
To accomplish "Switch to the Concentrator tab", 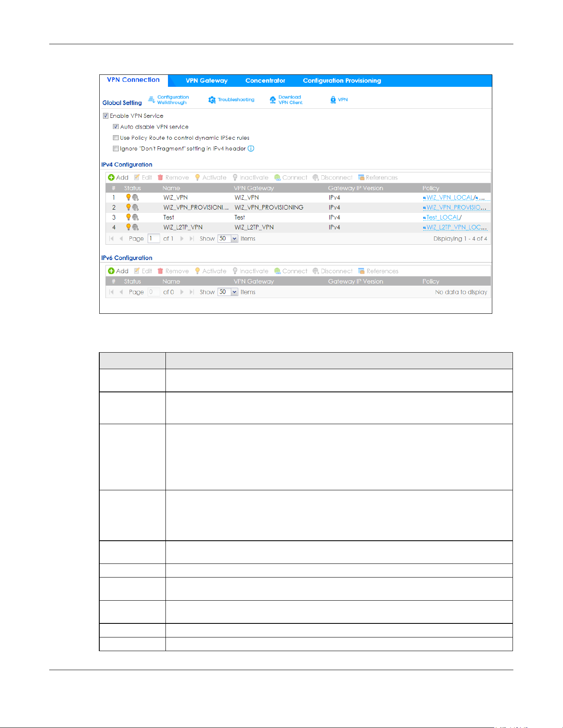I will [265, 81].
